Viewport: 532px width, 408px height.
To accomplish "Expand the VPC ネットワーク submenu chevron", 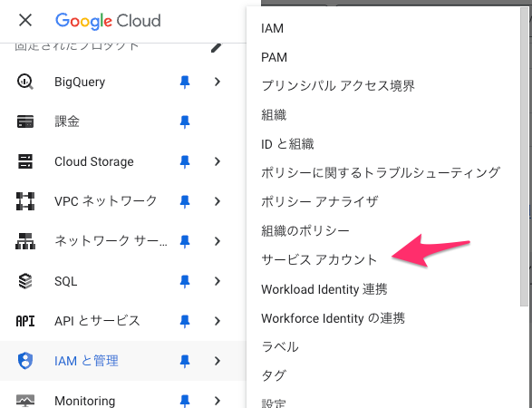I will 218,201.
